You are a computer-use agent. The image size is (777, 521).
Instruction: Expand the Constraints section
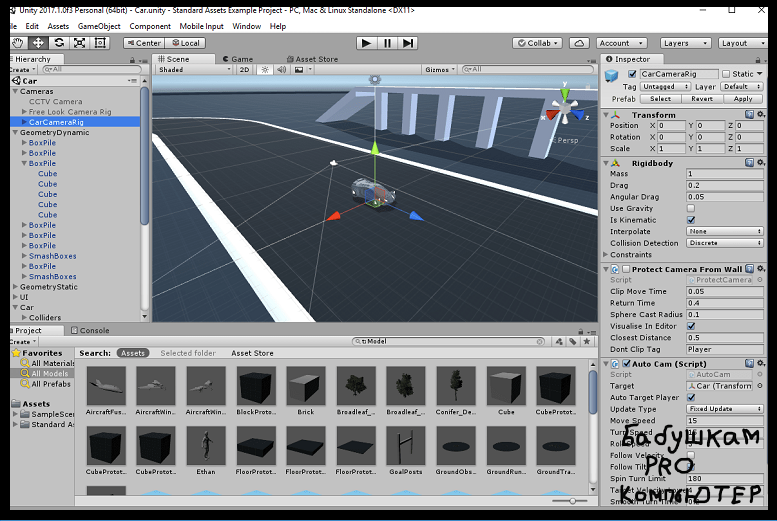[x=606, y=254]
